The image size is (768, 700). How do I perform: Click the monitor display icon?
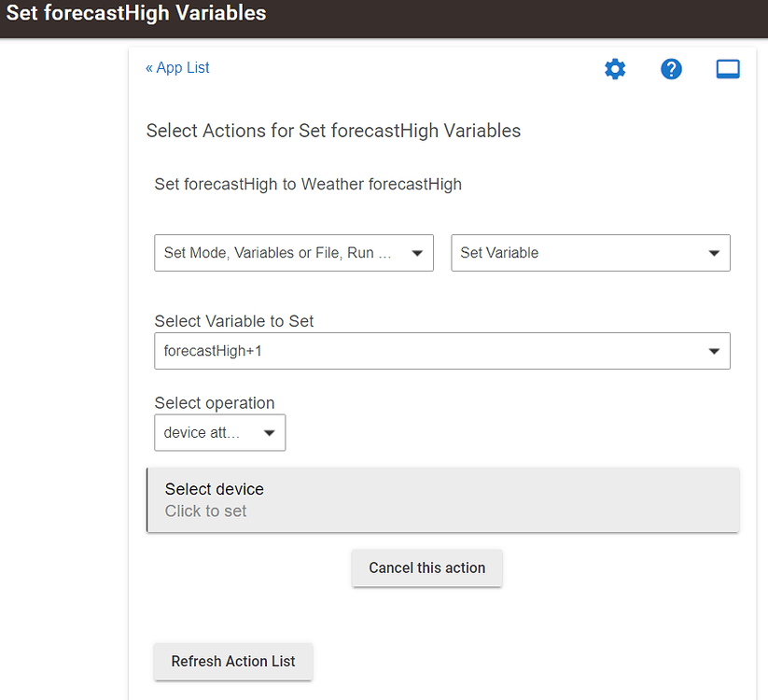(x=728, y=69)
